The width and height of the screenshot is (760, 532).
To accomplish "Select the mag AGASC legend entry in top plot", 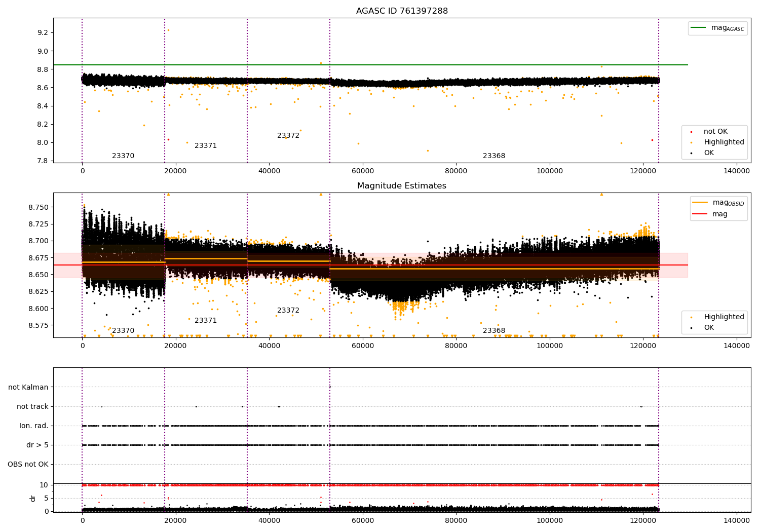I will (x=717, y=28).
